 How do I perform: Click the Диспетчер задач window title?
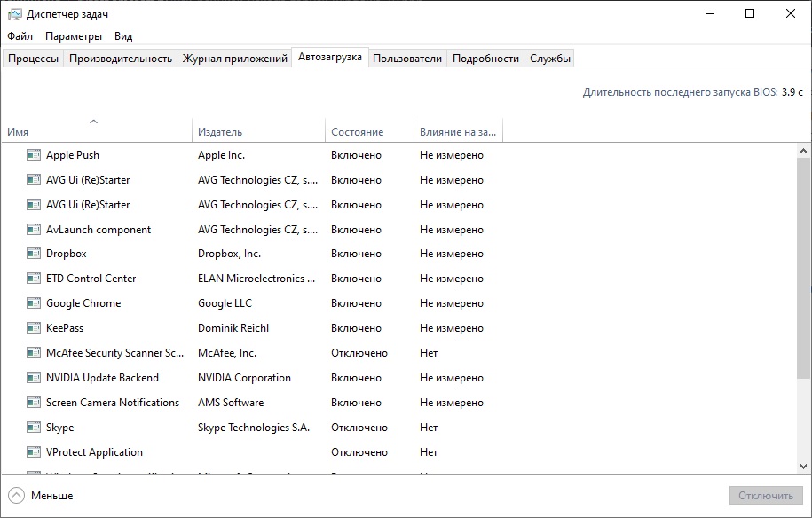[67, 14]
